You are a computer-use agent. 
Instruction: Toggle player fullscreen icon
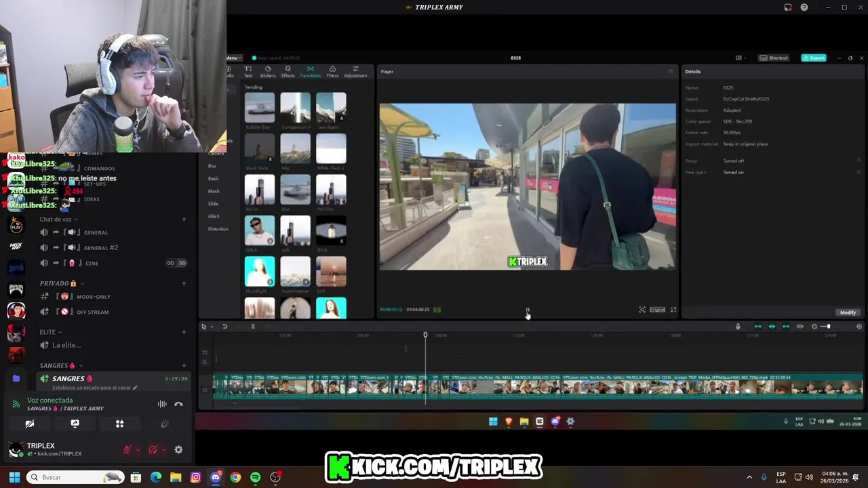(673, 310)
